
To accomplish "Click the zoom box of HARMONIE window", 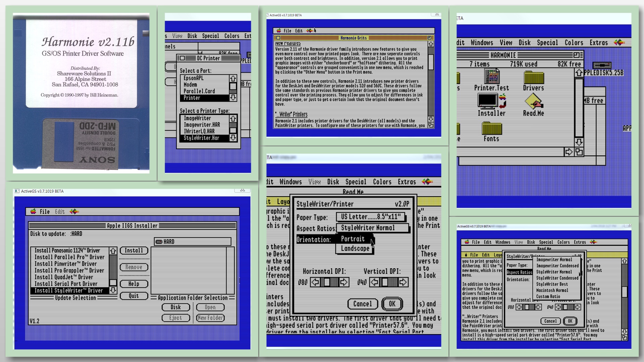I will 576,55.
